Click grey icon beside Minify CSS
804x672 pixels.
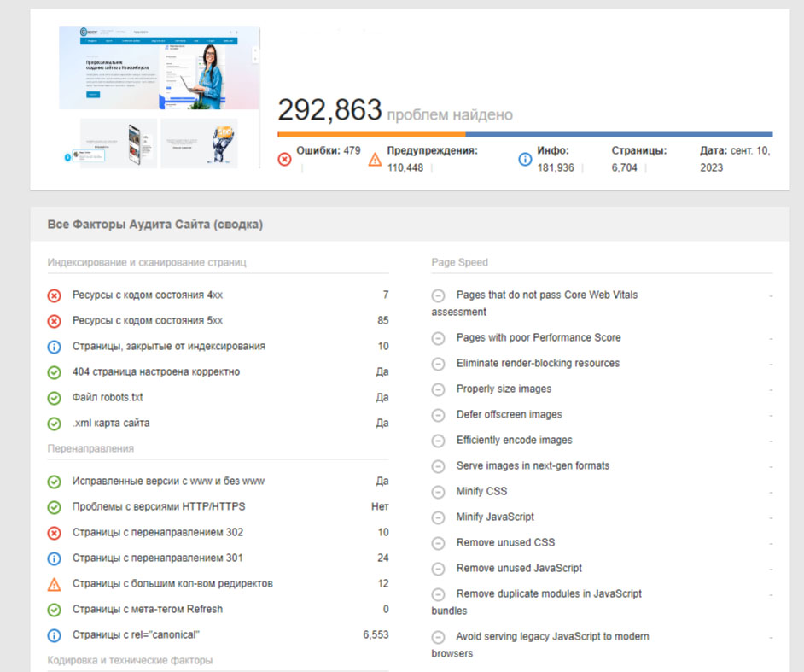click(439, 492)
